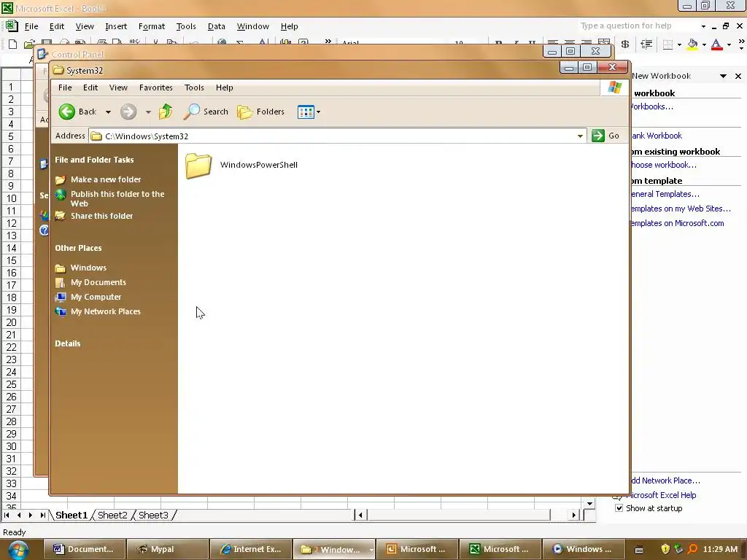Expand the Excel toolbar options chevron

(741, 44)
